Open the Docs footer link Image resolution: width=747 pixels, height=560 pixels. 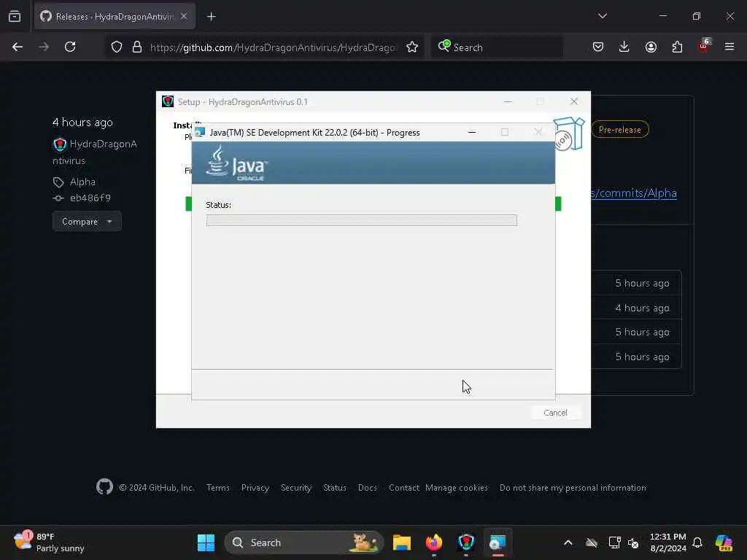368,488
